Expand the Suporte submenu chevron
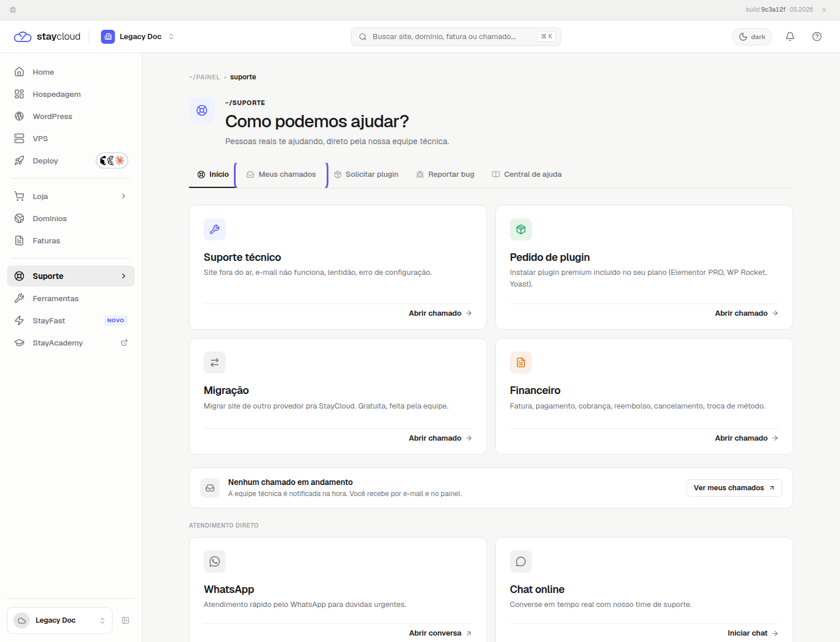This screenshot has height=642, width=840. (124, 276)
